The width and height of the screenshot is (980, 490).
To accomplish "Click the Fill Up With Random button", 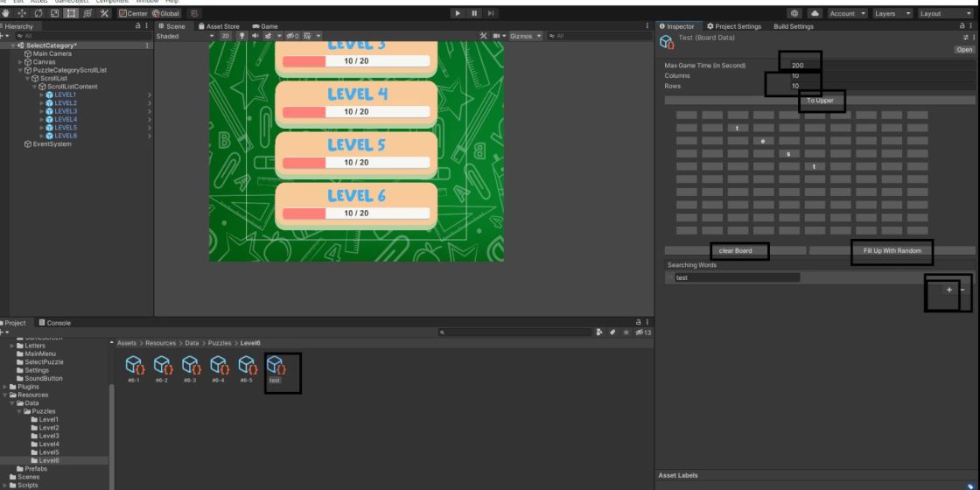I will point(892,250).
